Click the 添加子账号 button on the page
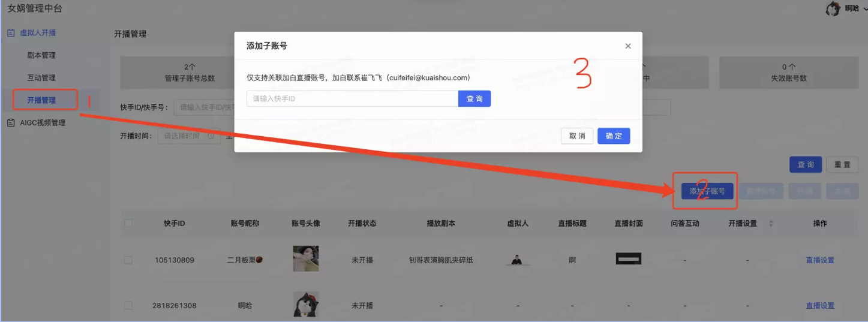This screenshot has height=322, width=868. tap(707, 191)
